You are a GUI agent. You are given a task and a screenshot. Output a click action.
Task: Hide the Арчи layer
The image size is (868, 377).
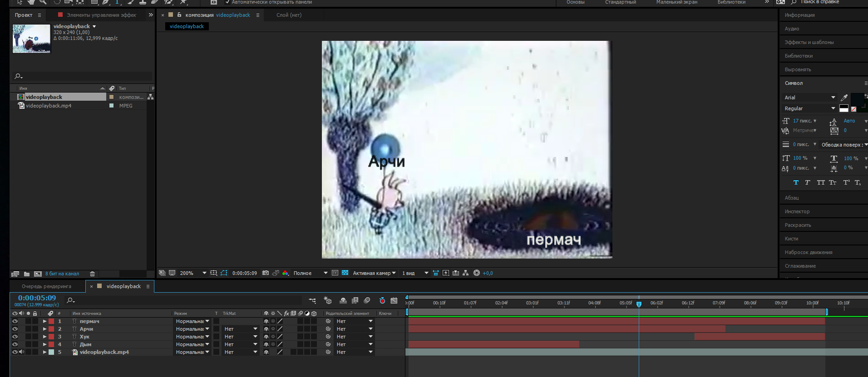coord(15,329)
